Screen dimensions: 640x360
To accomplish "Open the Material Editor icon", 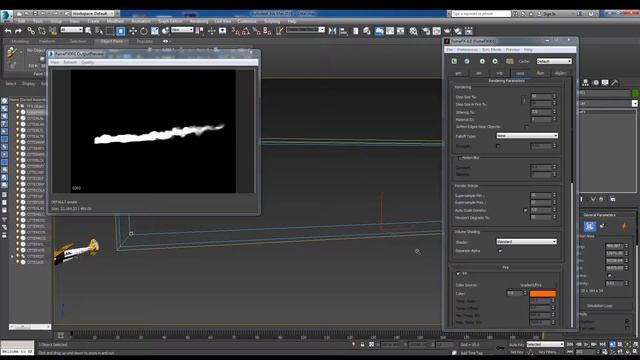I will pos(413,31).
